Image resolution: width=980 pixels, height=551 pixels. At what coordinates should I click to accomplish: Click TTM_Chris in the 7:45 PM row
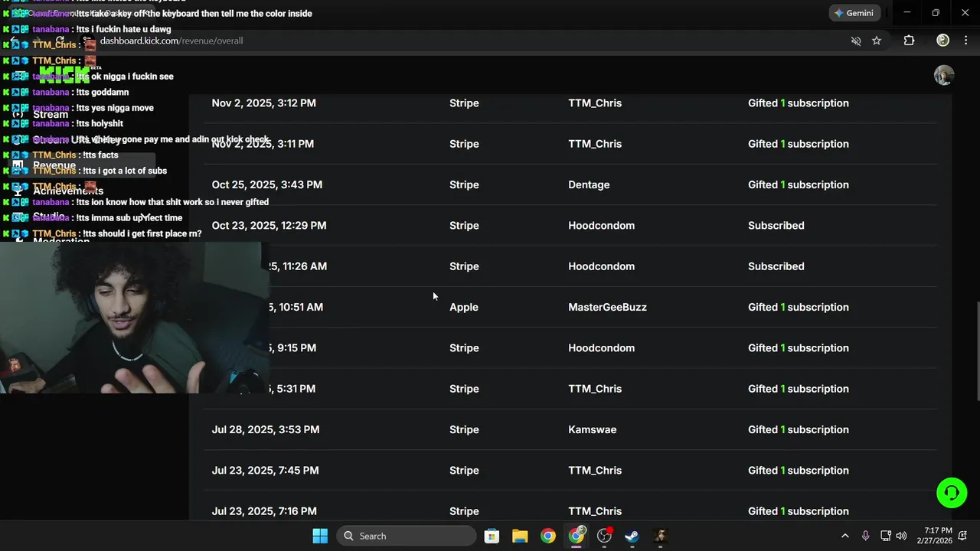(x=595, y=470)
